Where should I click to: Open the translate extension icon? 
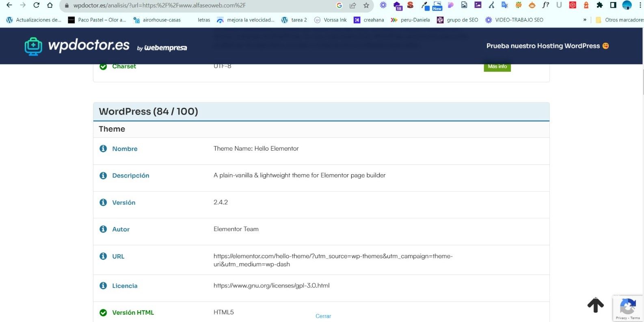505,5
